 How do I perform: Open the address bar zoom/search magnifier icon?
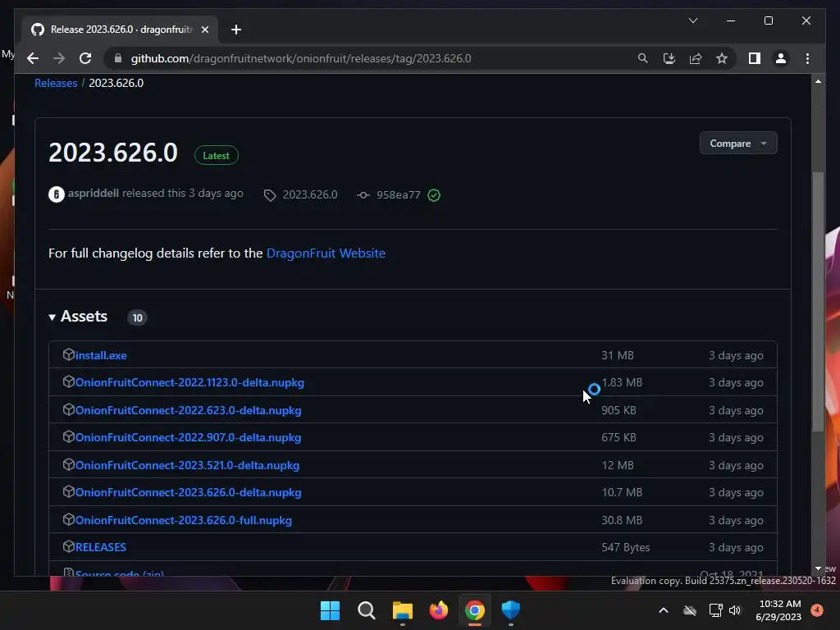(643, 58)
